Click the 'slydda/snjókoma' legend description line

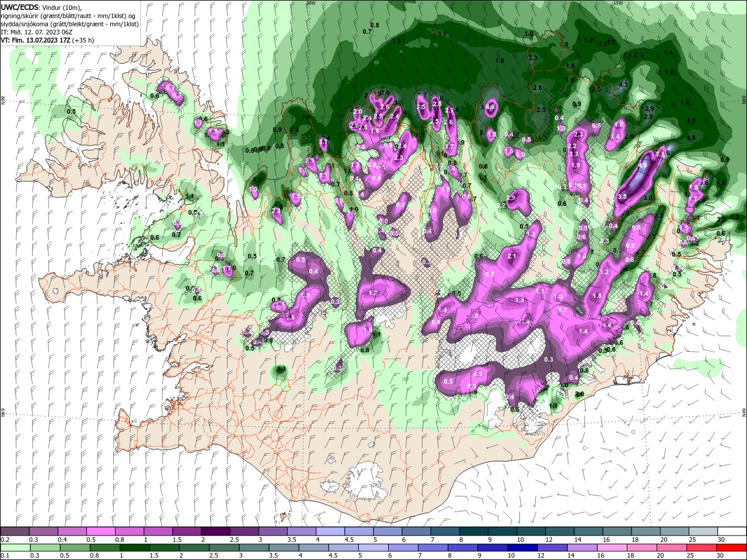(69, 24)
